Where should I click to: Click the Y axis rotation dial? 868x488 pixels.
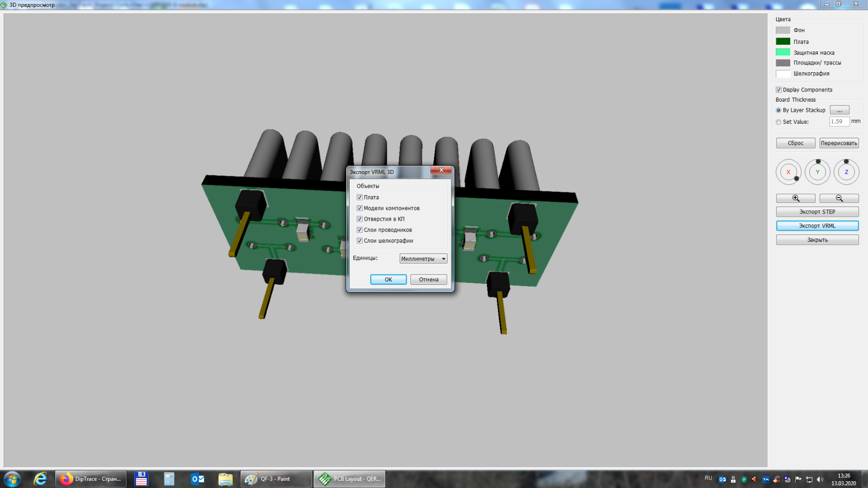coord(817,172)
